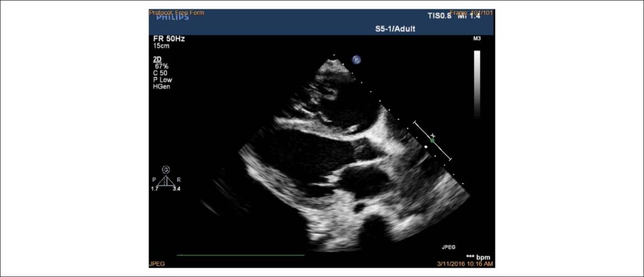Viewport: 644px width, 277px height.
Task: Select the green focal zone marker
Action: 432,141
